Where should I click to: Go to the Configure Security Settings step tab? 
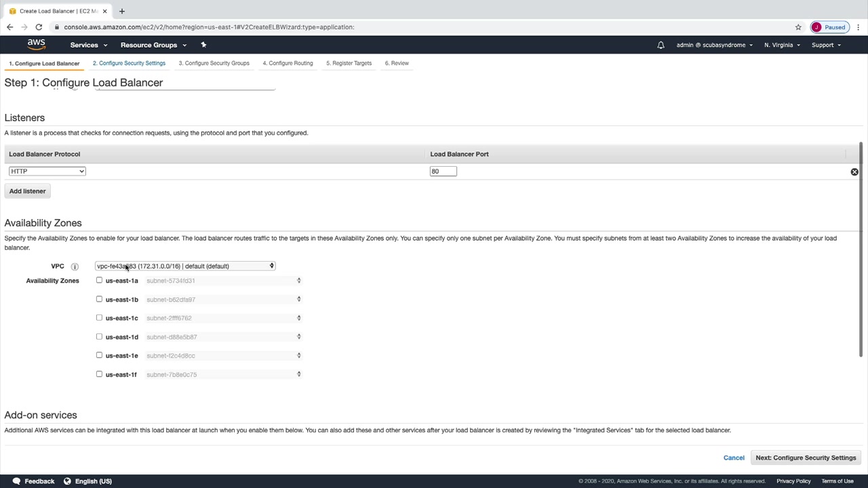coord(129,63)
